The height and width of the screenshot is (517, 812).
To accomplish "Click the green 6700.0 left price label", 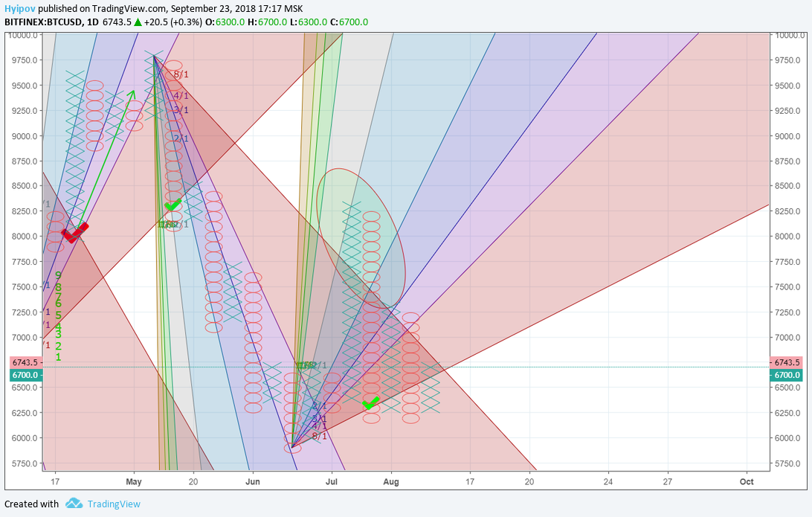I will pos(25,375).
